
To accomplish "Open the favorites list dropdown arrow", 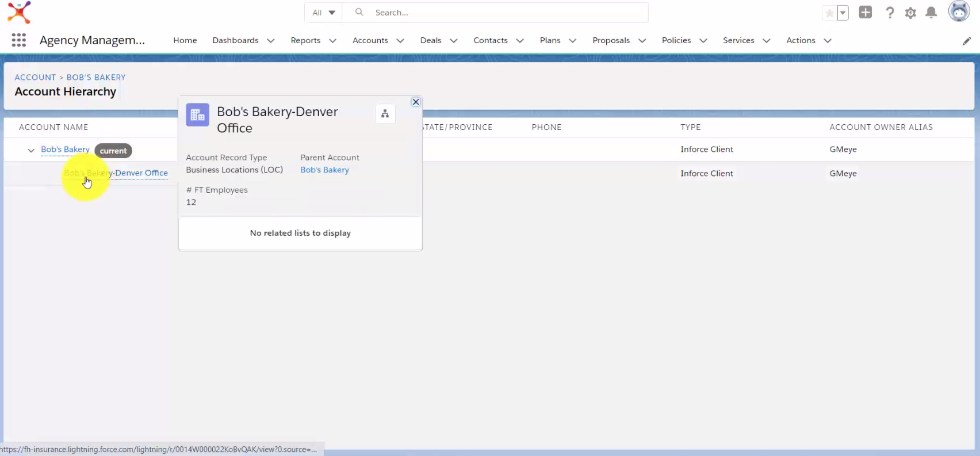I will (x=843, y=13).
